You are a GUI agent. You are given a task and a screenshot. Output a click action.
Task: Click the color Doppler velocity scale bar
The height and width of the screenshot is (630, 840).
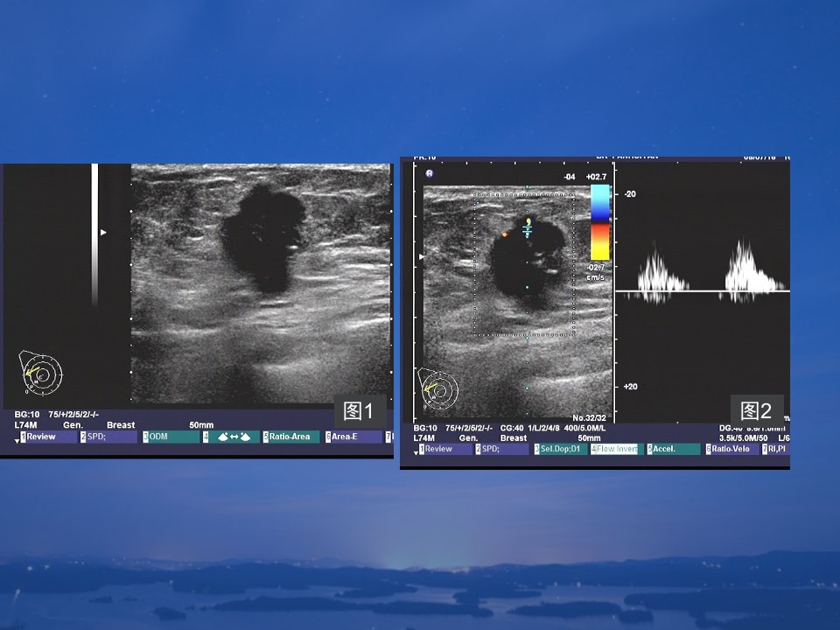tap(600, 222)
